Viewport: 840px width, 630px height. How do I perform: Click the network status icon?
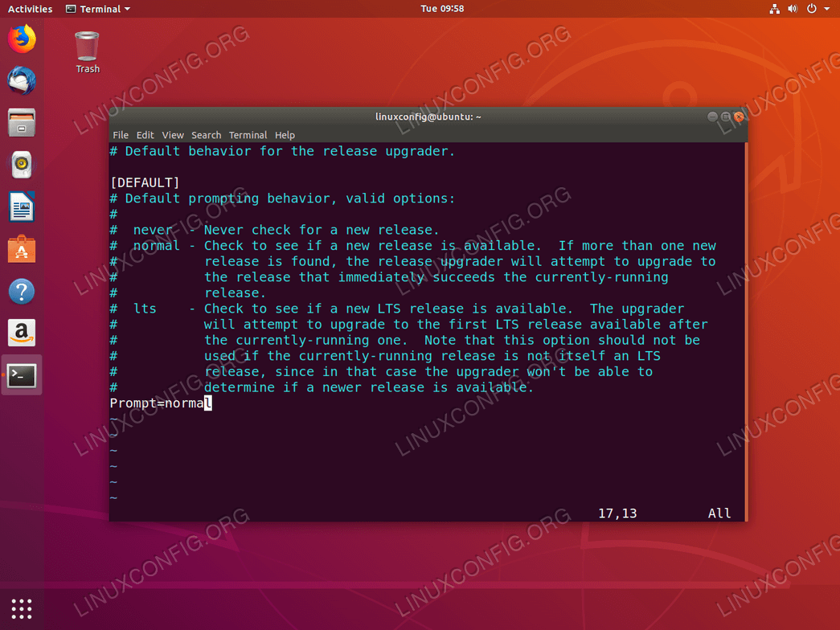point(774,9)
